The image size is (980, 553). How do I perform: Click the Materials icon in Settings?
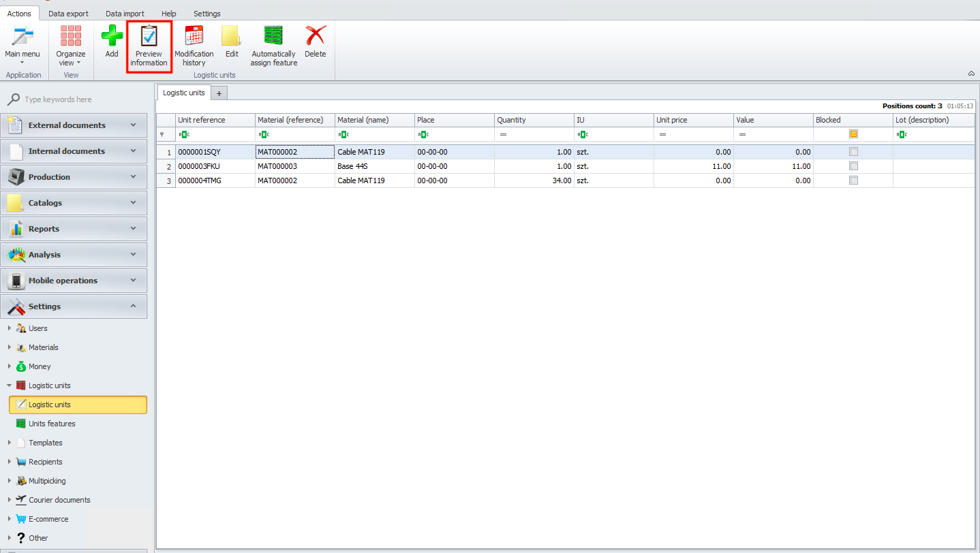tap(21, 347)
